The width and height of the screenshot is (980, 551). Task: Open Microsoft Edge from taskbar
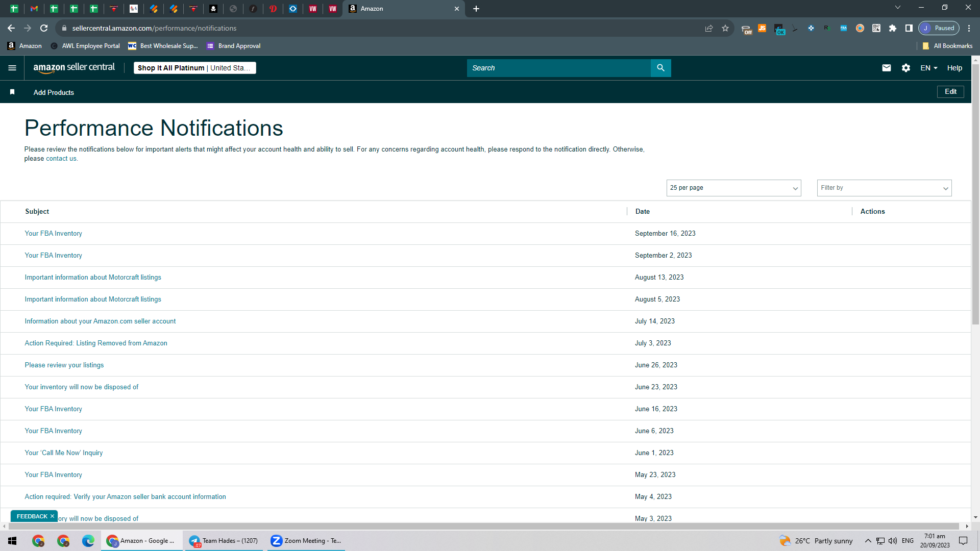(88, 541)
